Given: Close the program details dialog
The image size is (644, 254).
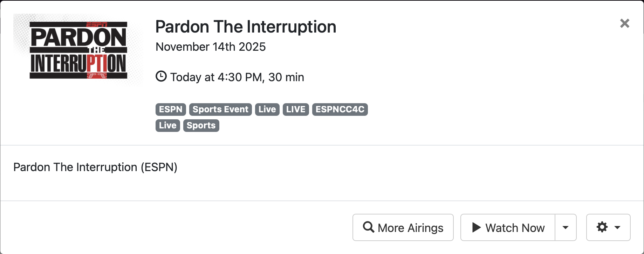Looking at the screenshot, I should pos(624,23).
